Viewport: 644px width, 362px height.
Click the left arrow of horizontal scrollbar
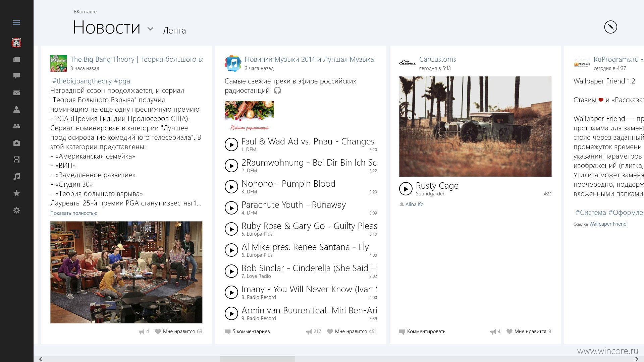click(41, 359)
